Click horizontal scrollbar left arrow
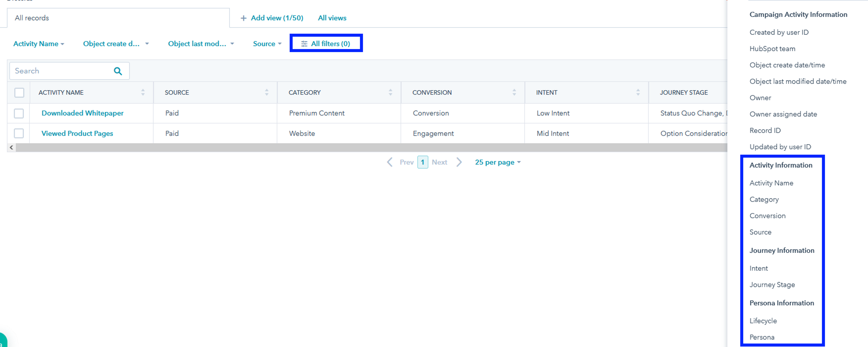868x347 pixels. [12, 148]
